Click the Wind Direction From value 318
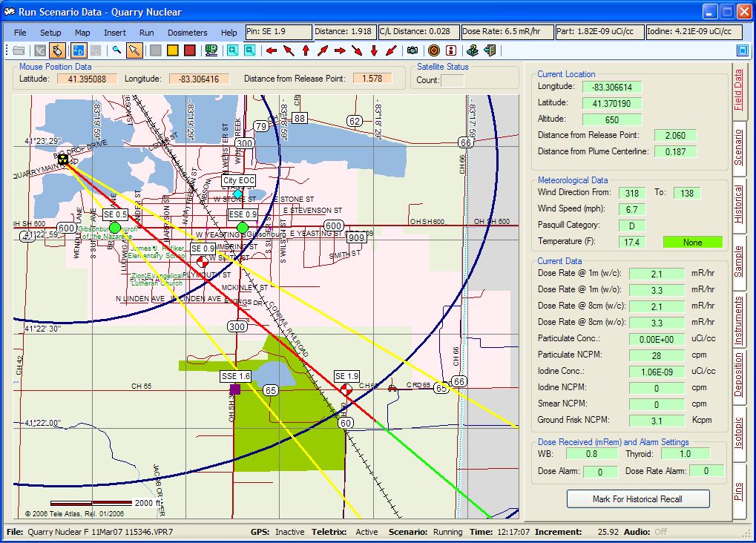The image size is (756, 543). [632, 194]
